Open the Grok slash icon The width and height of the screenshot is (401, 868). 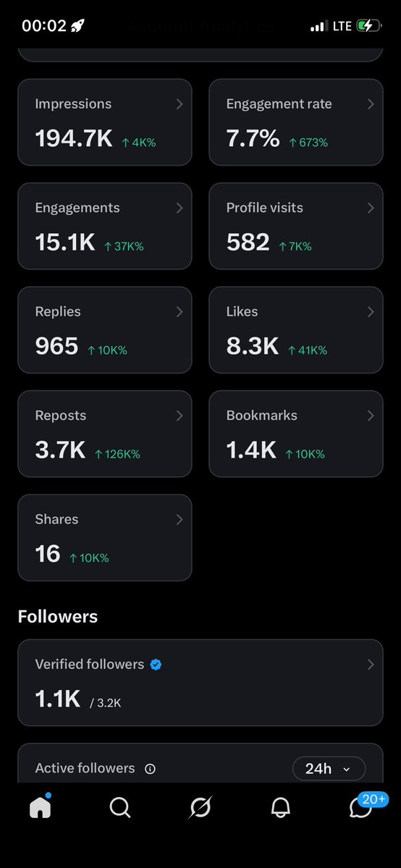(x=200, y=808)
